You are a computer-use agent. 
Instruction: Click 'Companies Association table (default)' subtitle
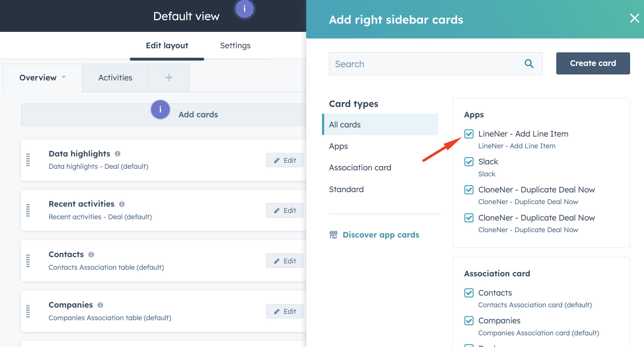pos(110,318)
